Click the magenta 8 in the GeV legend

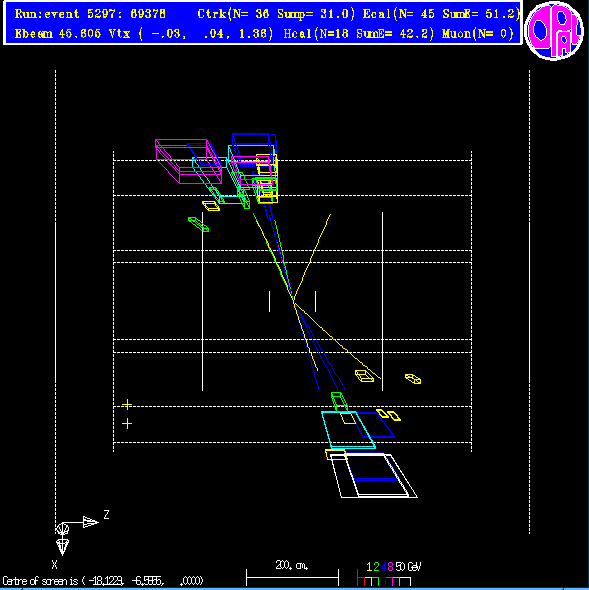[390, 567]
